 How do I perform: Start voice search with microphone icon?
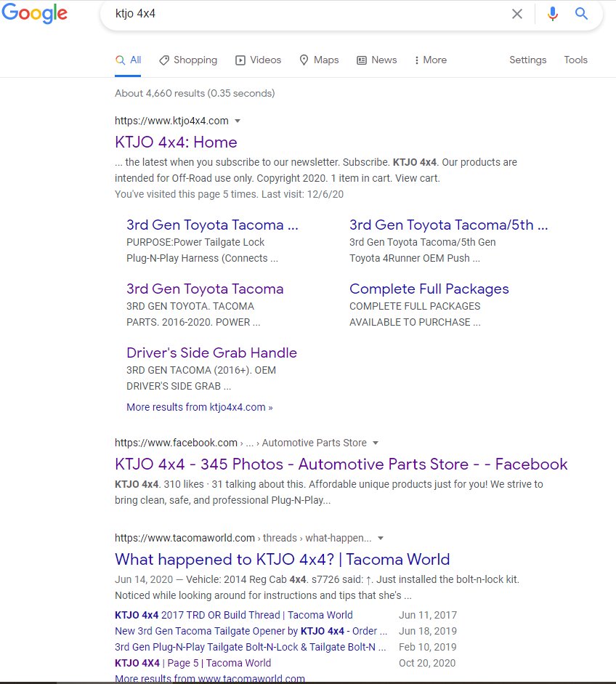click(553, 14)
